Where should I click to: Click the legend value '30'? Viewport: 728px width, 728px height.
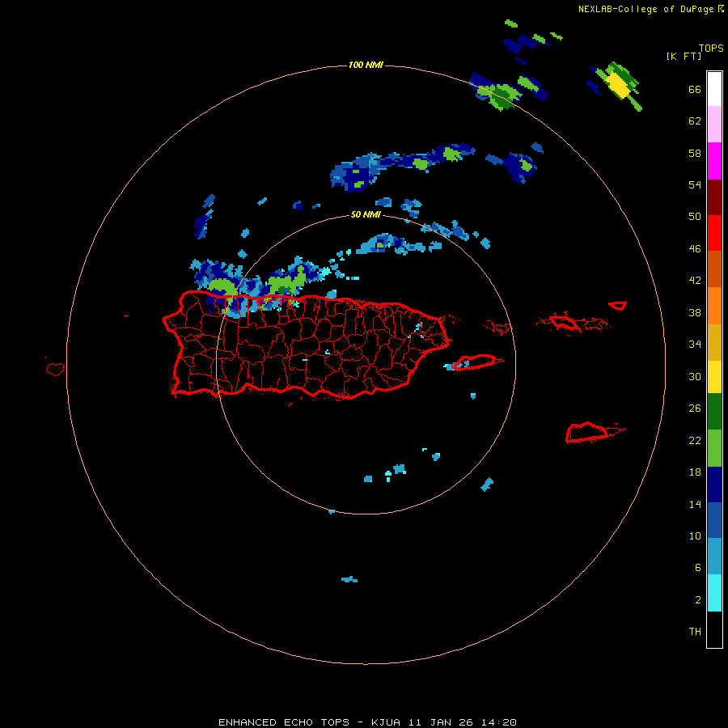click(695, 376)
